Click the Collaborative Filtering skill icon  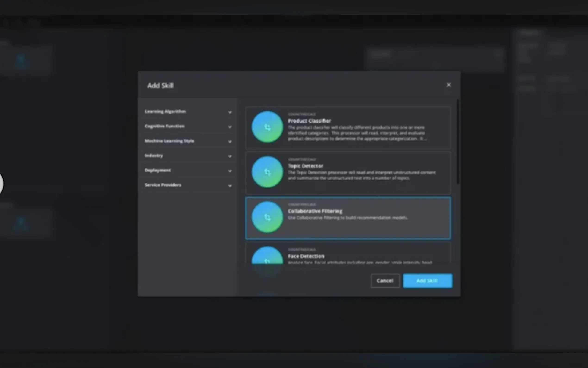267,217
